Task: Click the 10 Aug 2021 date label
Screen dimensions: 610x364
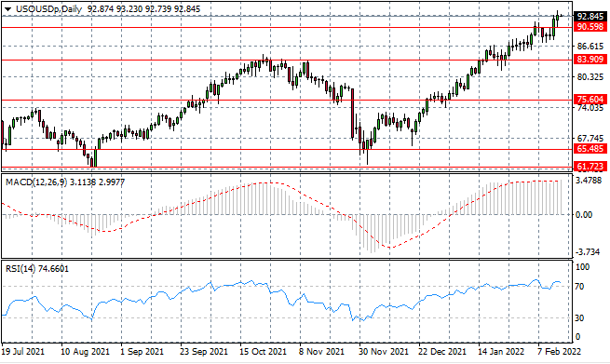Action: (85, 352)
